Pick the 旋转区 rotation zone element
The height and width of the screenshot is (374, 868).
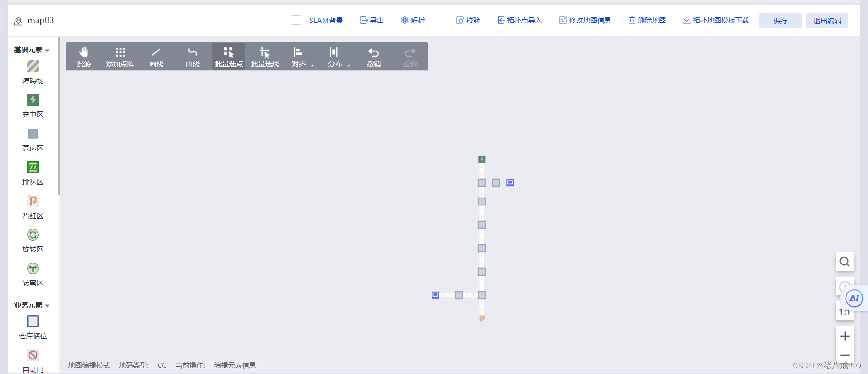point(33,241)
